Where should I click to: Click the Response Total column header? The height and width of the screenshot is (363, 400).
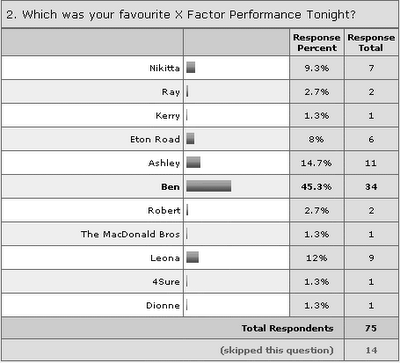coord(371,43)
